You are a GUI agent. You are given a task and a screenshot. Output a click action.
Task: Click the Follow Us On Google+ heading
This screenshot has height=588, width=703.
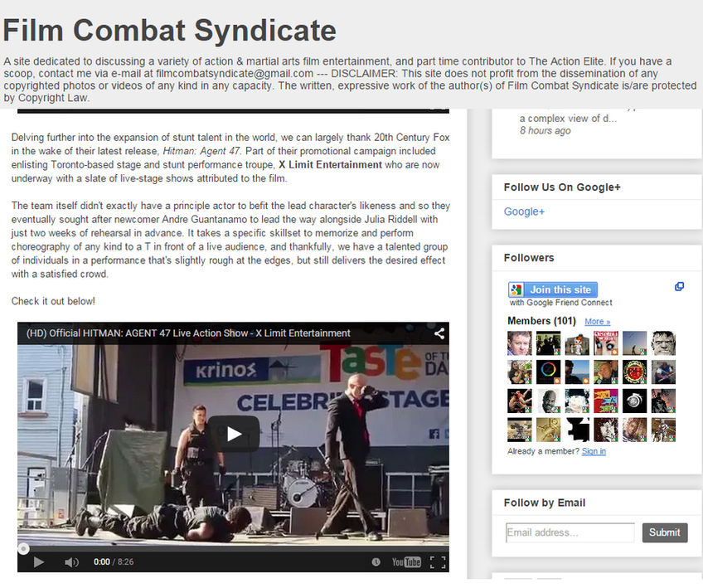[x=562, y=187]
